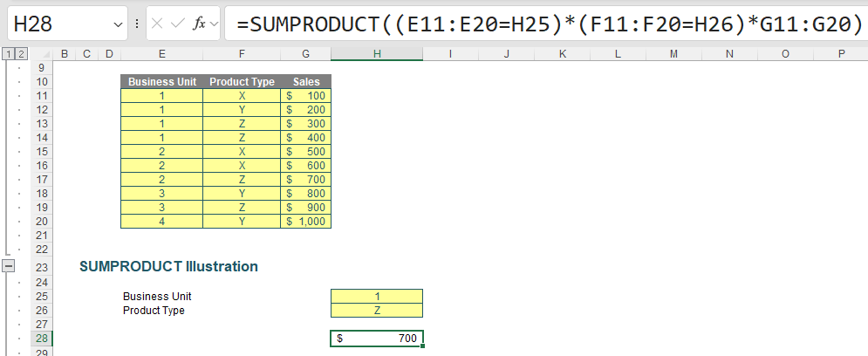
Task: Click the Sales header cell in table
Action: click(306, 82)
